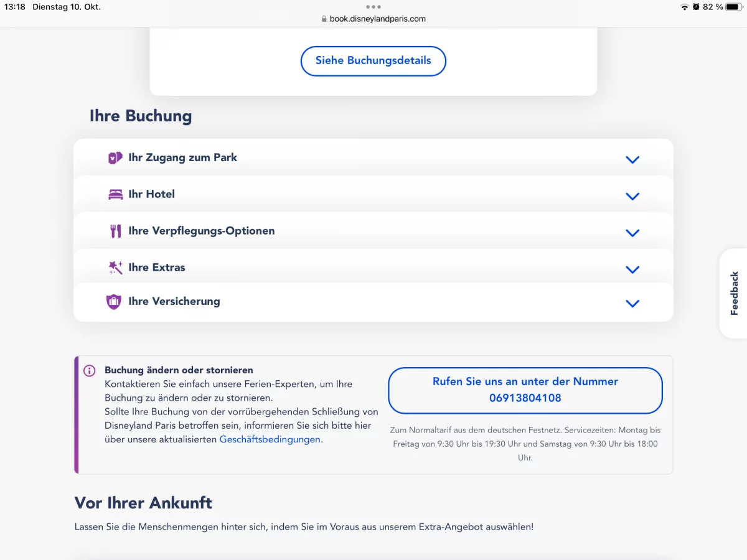Open the Feedback side tab
The height and width of the screenshot is (560, 747).
coord(734,293)
